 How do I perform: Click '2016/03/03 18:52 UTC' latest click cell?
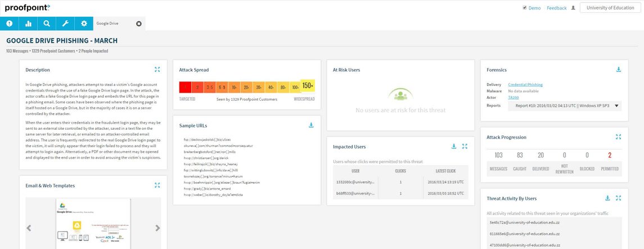445,192
